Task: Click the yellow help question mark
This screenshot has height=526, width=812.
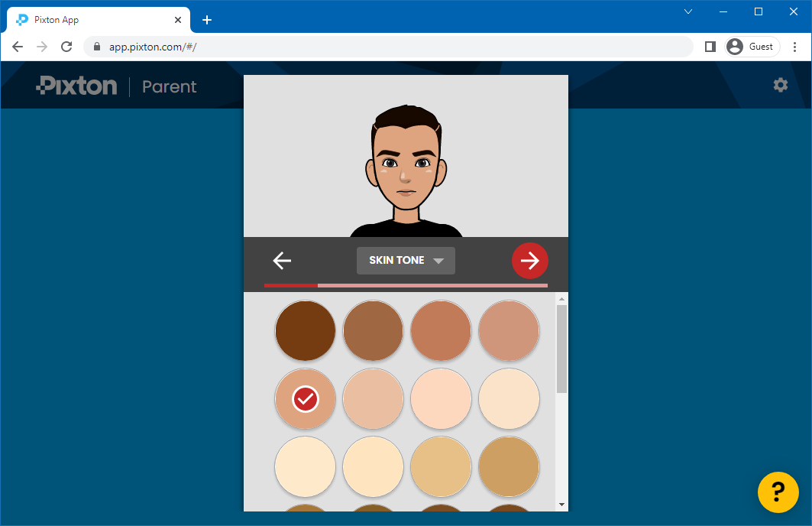Action: (x=778, y=492)
